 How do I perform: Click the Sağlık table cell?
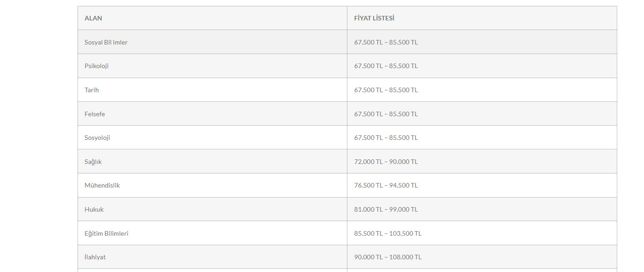212,162
